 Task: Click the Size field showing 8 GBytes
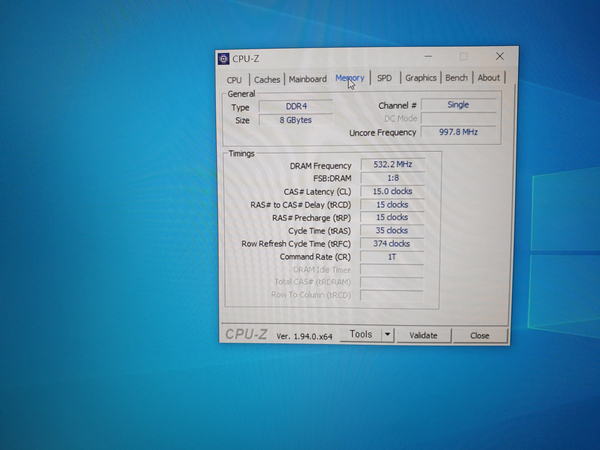click(x=296, y=120)
